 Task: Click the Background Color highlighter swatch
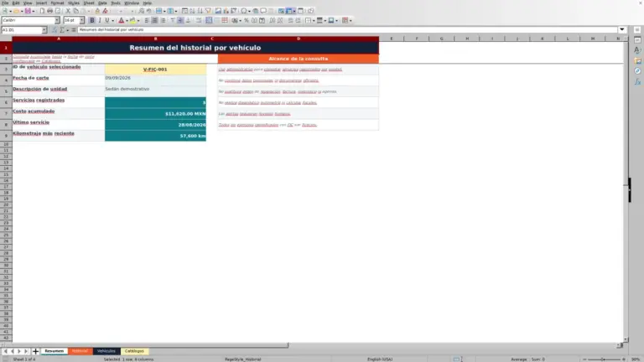point(132,20)
